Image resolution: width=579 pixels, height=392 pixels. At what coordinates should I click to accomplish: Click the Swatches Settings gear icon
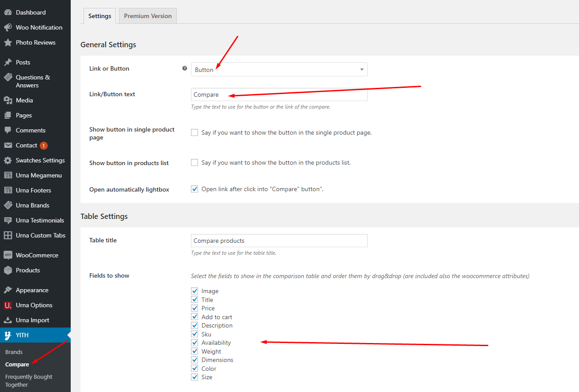point(8,160)
